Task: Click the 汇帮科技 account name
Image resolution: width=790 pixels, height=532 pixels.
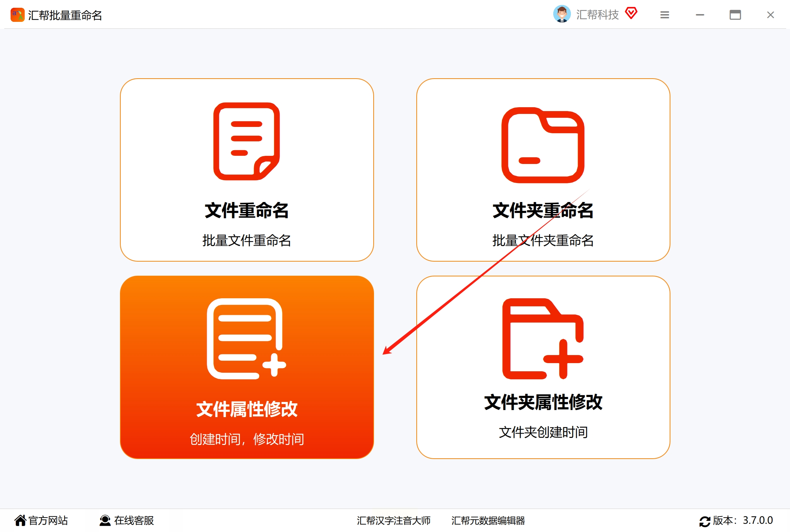Action: [x=597, y=15]
